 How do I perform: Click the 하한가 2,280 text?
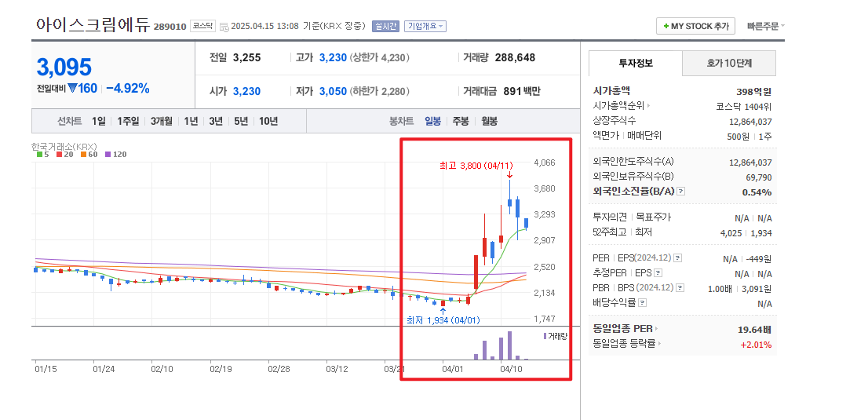click(x=379, y=91)
